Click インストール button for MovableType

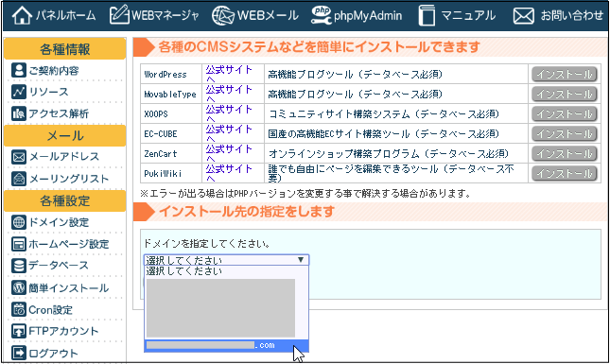tap(565, 94)
